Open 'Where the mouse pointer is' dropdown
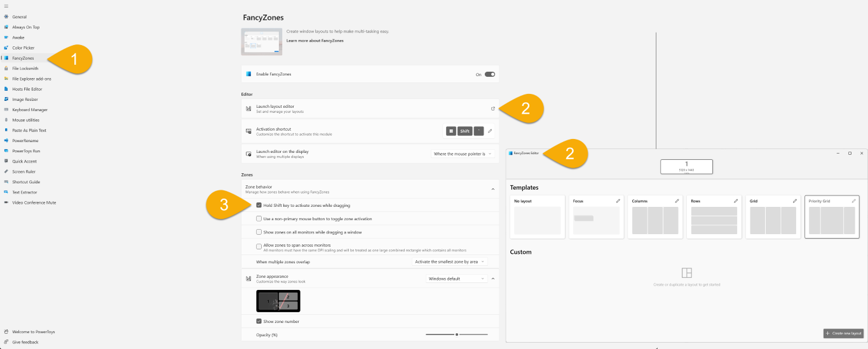Image resolution: width=868 pixels, height=349 pixels. pyautogui.click(x=463, y=154)
